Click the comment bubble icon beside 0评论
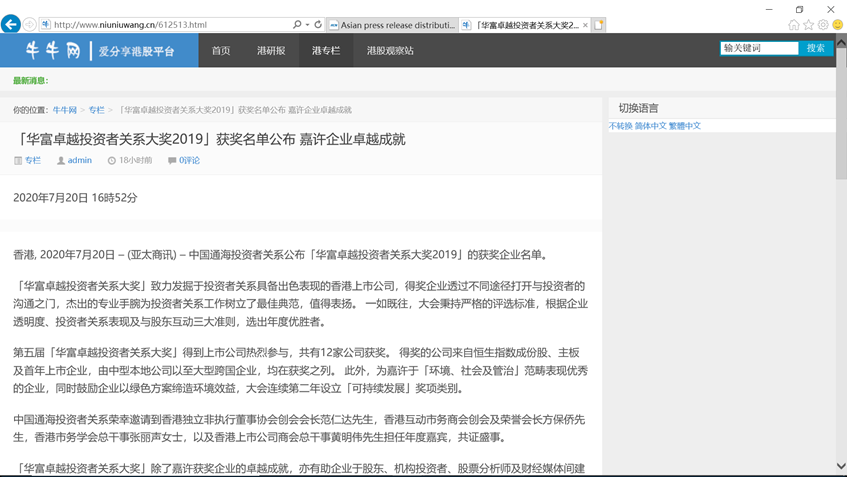The height and width of the screenshot is (477, 847). (172, 160)
